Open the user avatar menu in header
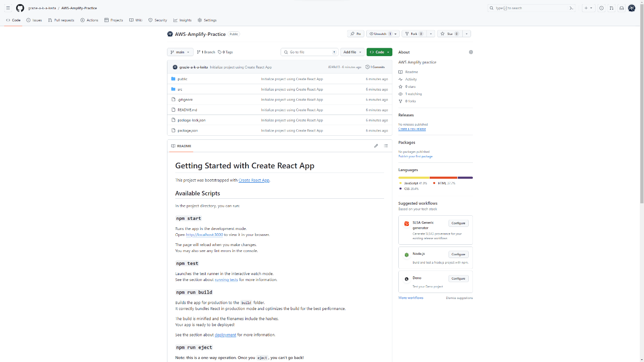 632,8
